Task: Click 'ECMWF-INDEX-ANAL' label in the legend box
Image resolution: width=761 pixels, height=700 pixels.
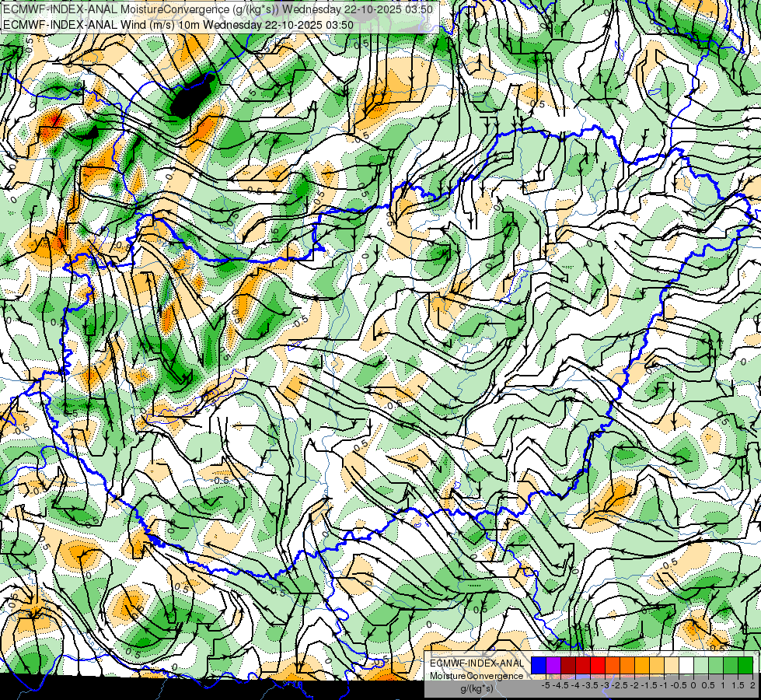Action: click(476, 663)
